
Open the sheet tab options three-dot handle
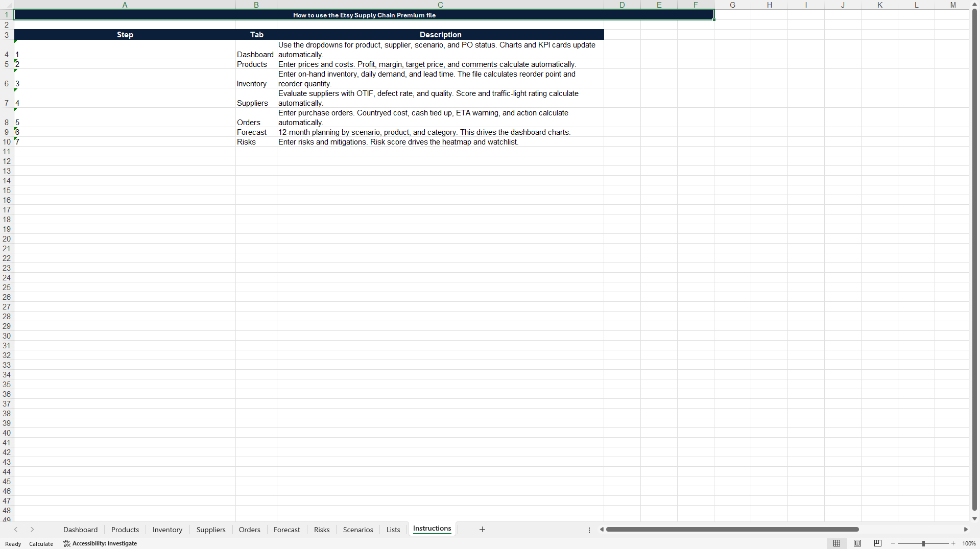click(589, 530)
